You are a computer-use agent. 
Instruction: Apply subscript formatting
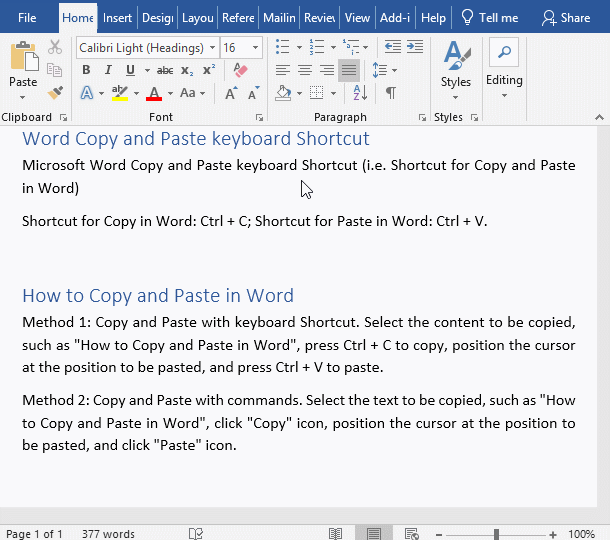click(x=187, y=70)
